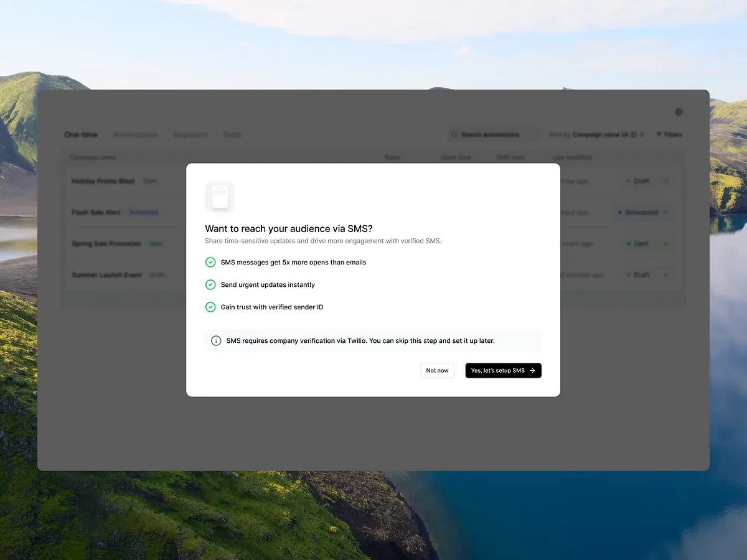
Task: Click 'Yes, let's setup SMS'
Action: pos(503,370)
